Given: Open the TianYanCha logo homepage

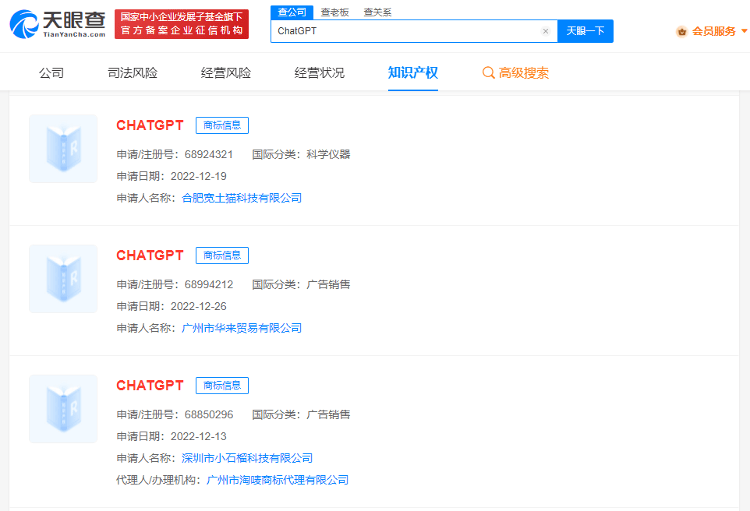Looking at the screenshot, I should [x=57, y=24].
